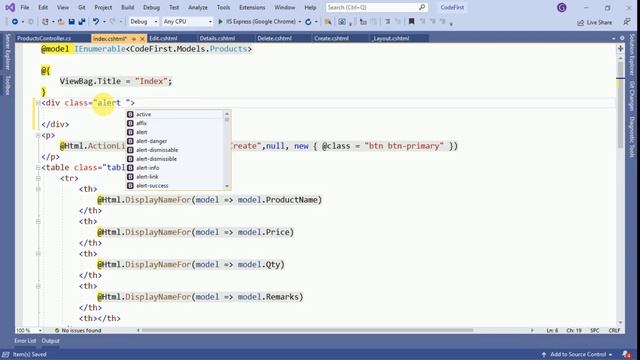
Task: Switch to the _Layout.cshtml tab
Action: [391, 38]
